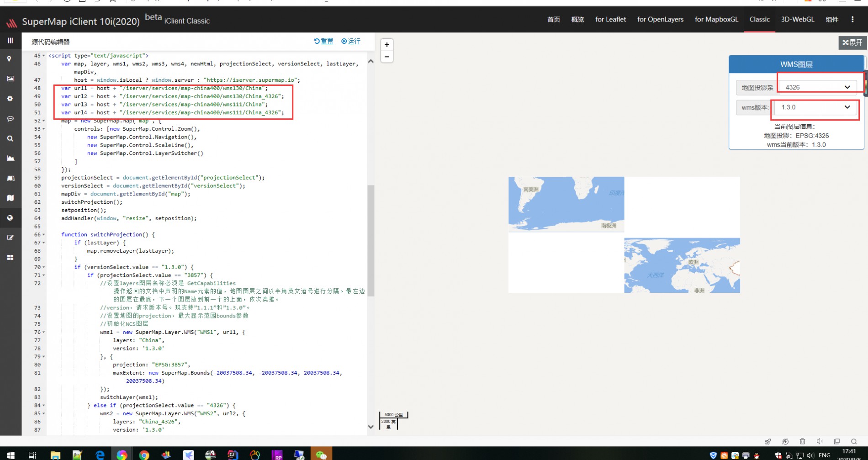
Task: Switch to the for OpenLayers tab
Action: point(660,19)
